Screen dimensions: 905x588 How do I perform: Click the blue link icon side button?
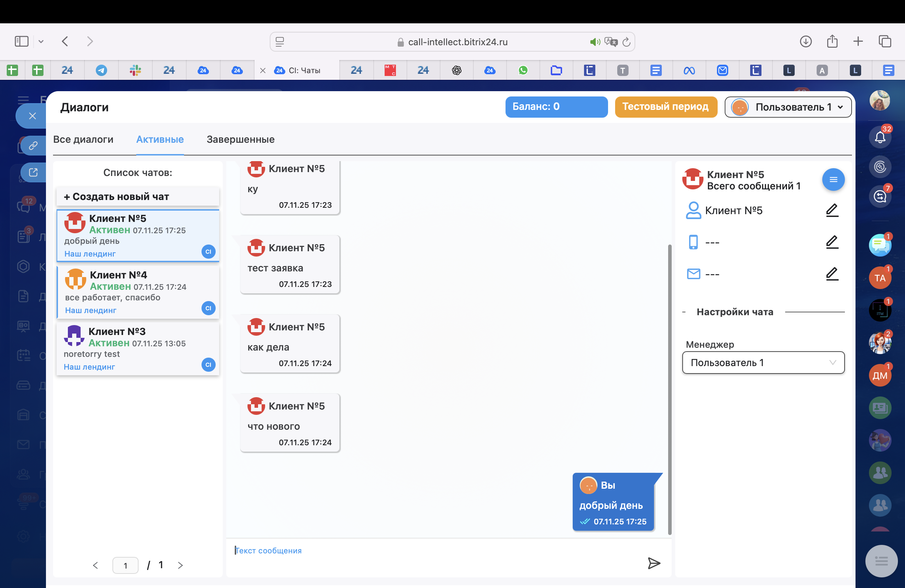(x=34, y=145)
